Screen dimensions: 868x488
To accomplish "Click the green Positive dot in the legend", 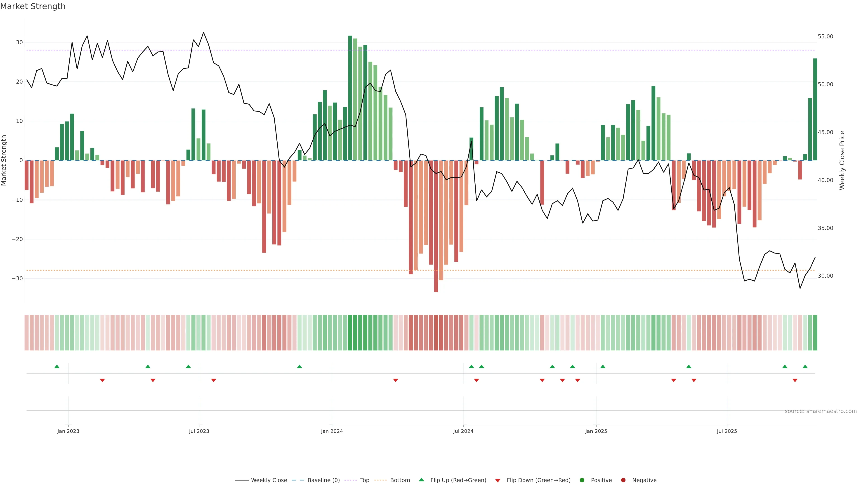I will [x=582, y=480].
